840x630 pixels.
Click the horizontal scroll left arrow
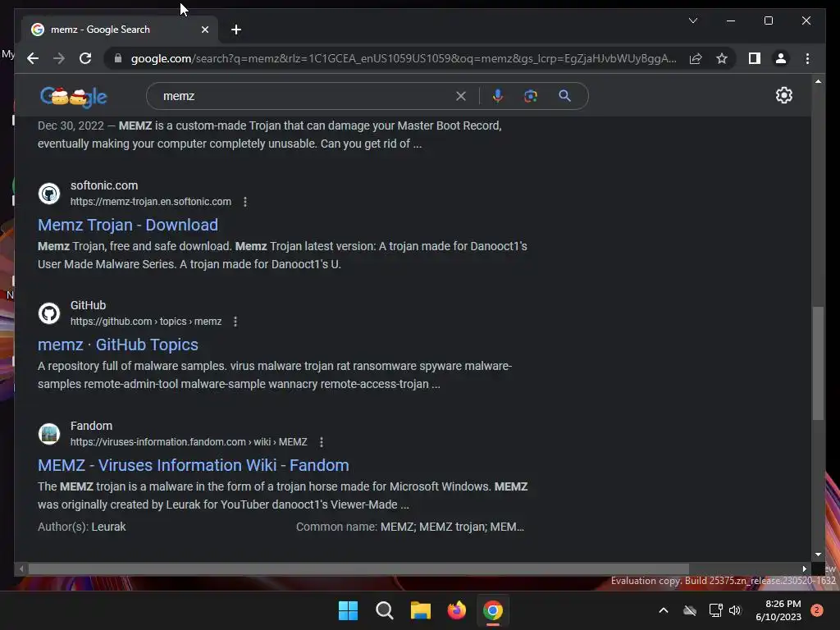(x=21, y=569)
